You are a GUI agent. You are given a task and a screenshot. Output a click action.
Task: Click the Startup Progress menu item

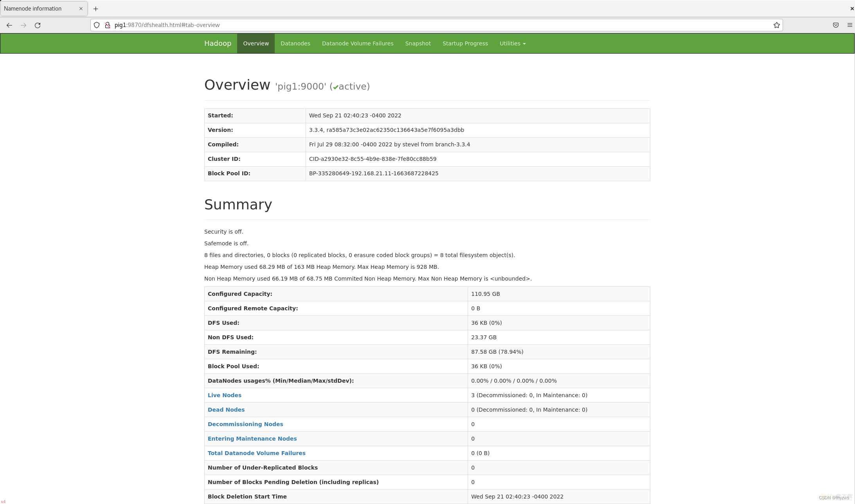pos(465,43)
